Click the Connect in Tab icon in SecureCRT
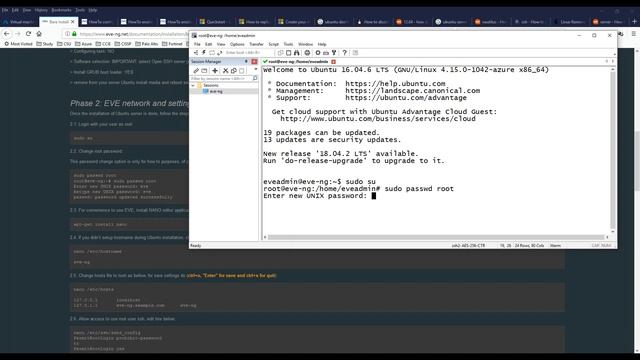Image resolution: width=640 pixels, height=360 pixels. pyautogui.click(x=212, y=53)
